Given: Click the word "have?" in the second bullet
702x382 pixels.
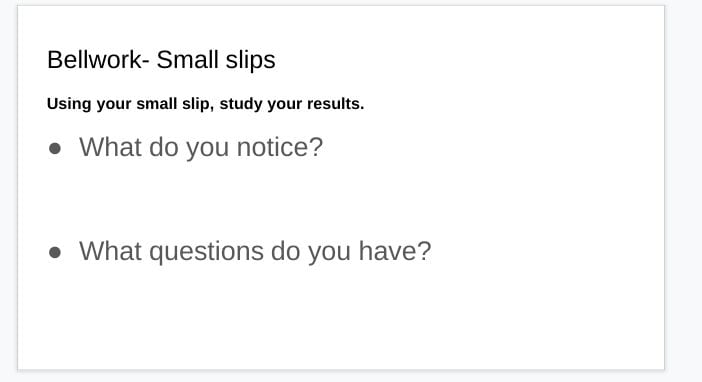Looking at the screenshot, I should point(395,251).
